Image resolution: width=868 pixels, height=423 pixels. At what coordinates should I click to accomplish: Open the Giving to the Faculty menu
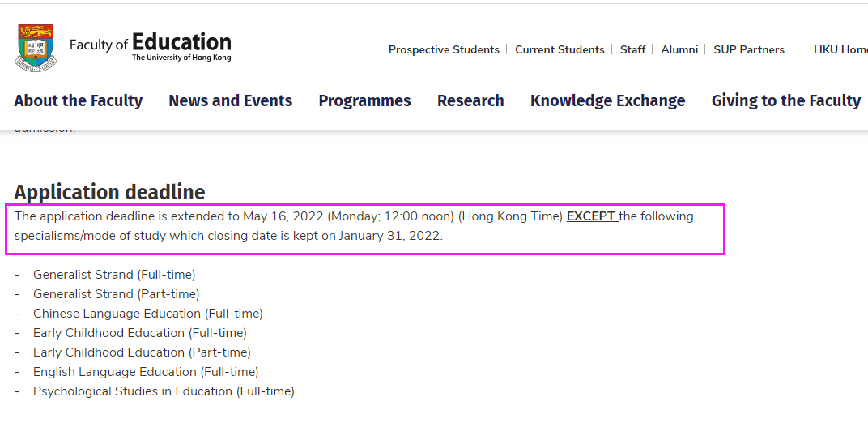pyautogui.click(x=786, y=100)
